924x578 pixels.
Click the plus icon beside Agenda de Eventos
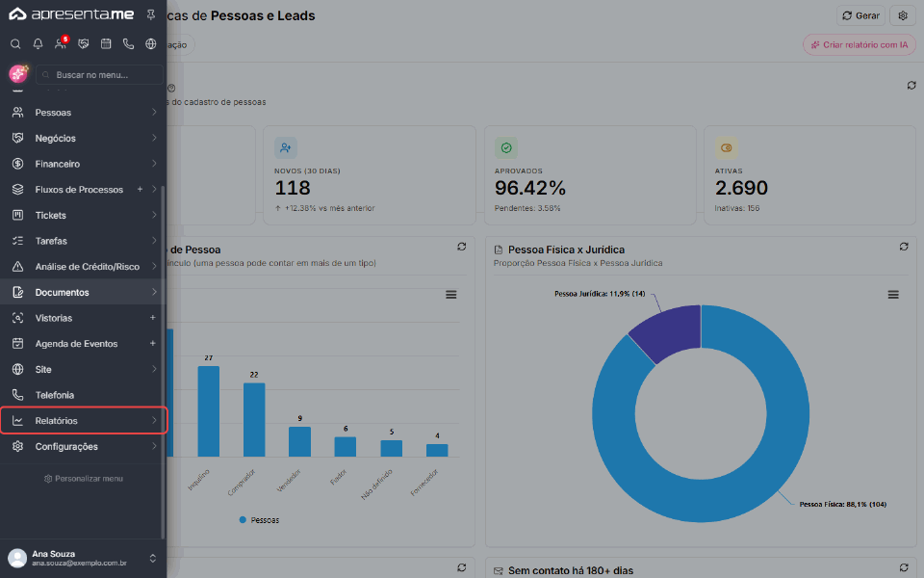coord(153,343)
